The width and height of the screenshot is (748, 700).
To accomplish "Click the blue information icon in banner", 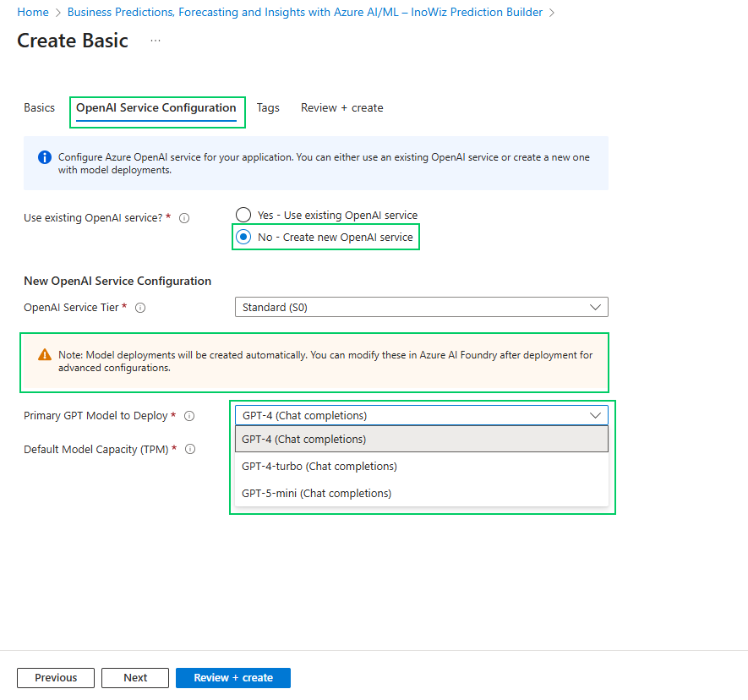I will (45, 158).
